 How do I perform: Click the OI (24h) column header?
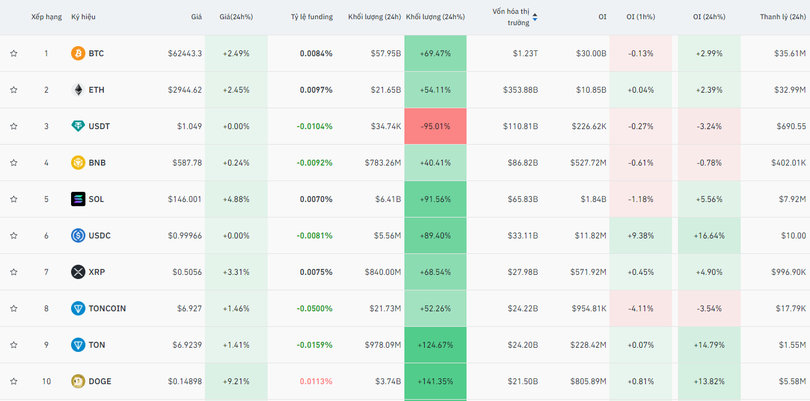711,17
